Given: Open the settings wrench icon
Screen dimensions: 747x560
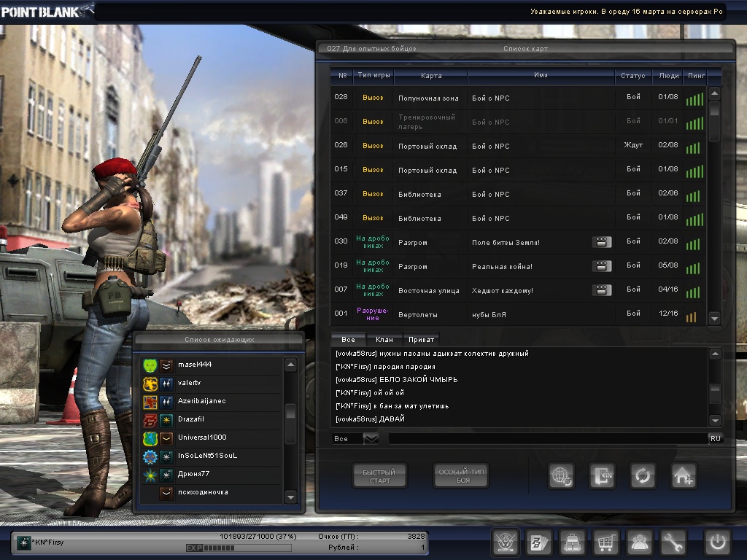Looking at the screenshot, I should 673,542.
